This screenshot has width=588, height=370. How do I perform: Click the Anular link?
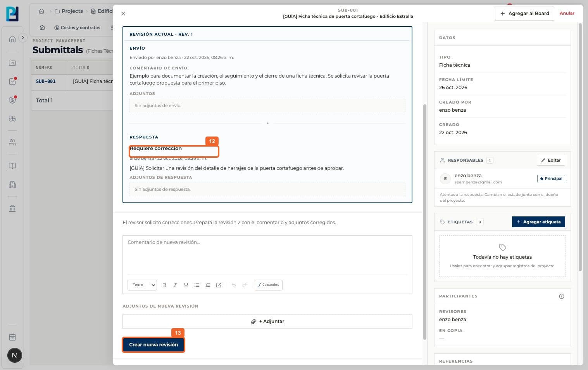[567, 13]
